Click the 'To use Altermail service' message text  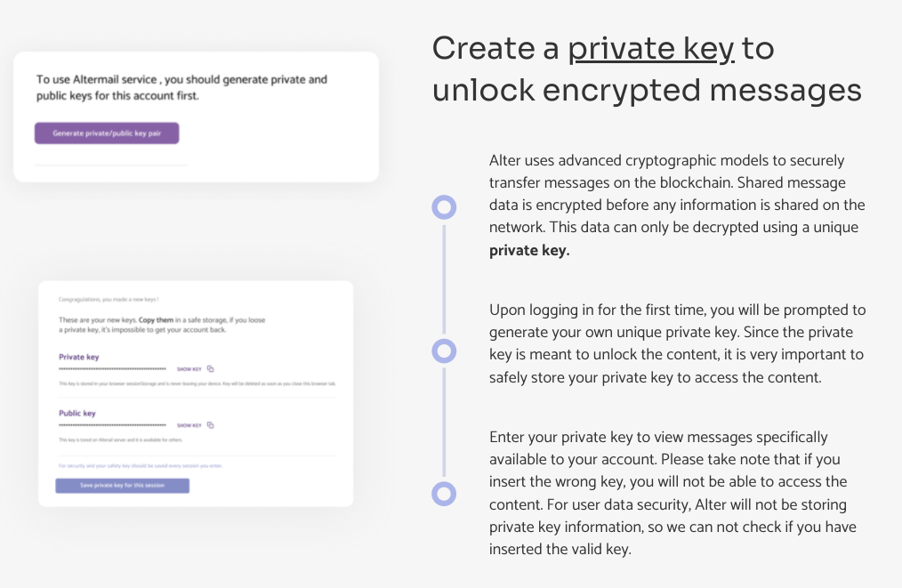coord(181,87)
